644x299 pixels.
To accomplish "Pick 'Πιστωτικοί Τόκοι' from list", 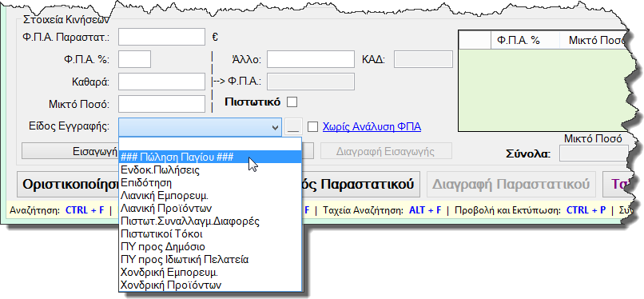I will pyautogui.click(x=210, y=233).
